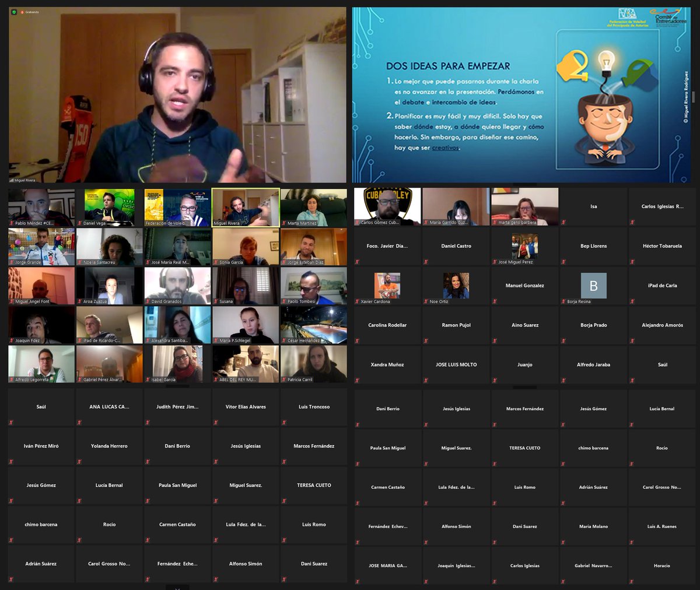Click Borja Resina's 'B' avatar
The width and height of the screenshot is (700, 590).
pyautogui.click(x=594, y=286)
